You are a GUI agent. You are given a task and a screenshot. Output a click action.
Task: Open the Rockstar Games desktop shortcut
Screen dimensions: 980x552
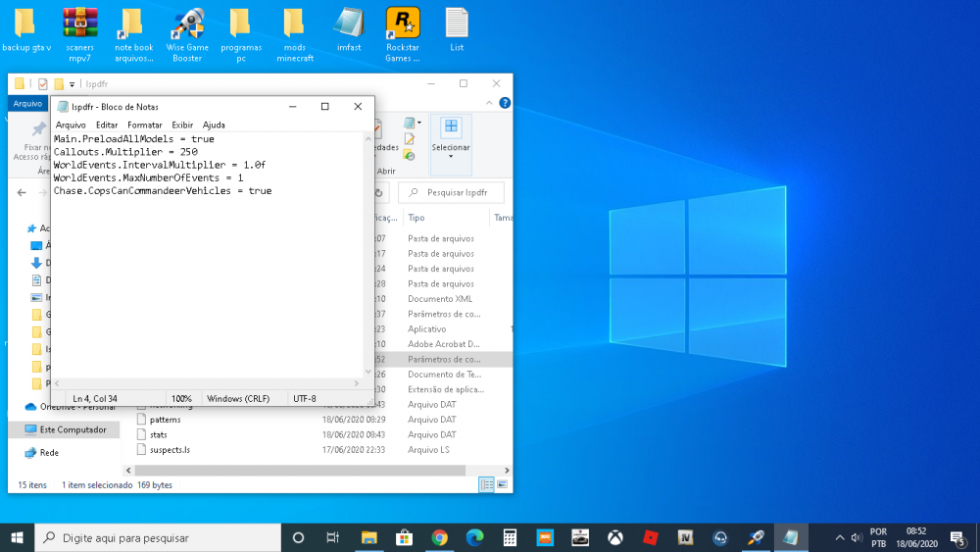pos(403,24)
